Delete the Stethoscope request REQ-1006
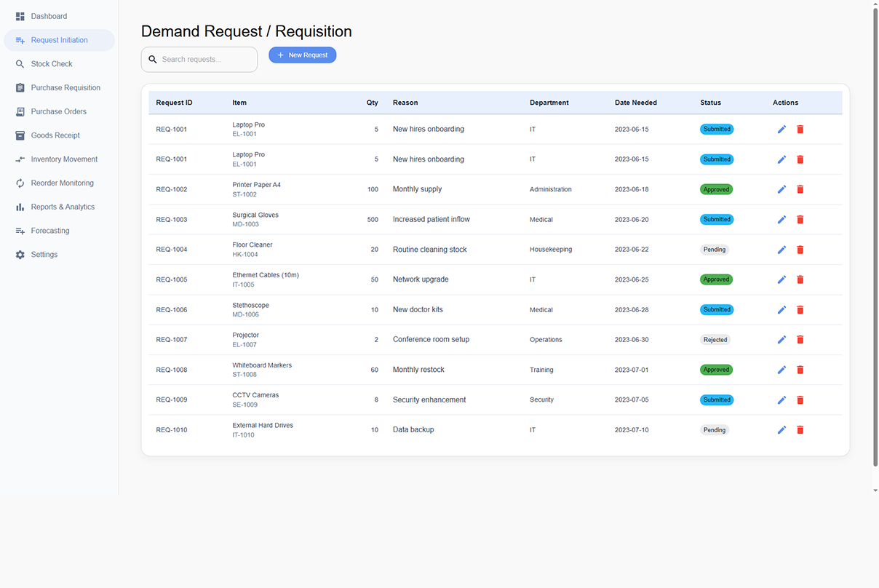879x588 pixels. point(800,309)
